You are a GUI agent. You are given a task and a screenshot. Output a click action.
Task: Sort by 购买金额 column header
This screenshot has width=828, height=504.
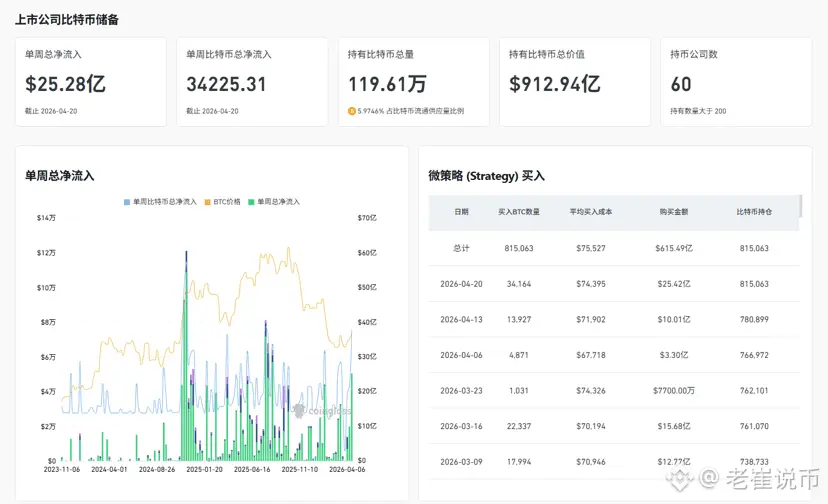[x=673, y=212]
